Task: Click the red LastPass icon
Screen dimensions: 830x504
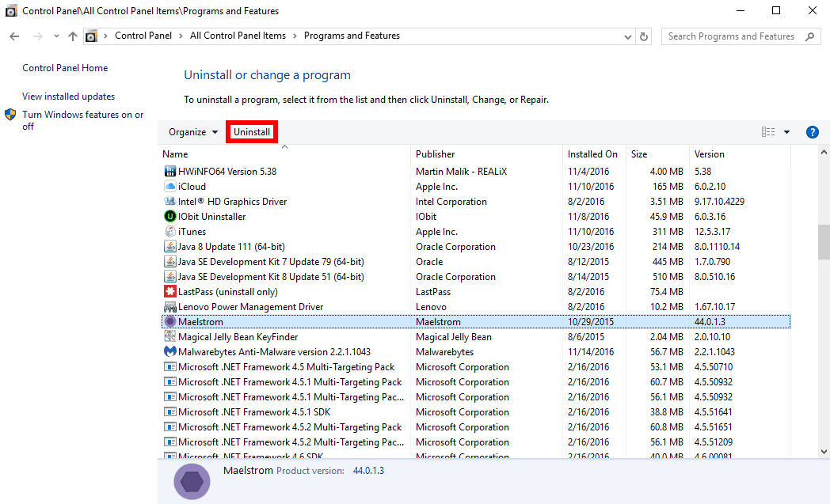Action: tap(170, 291)
